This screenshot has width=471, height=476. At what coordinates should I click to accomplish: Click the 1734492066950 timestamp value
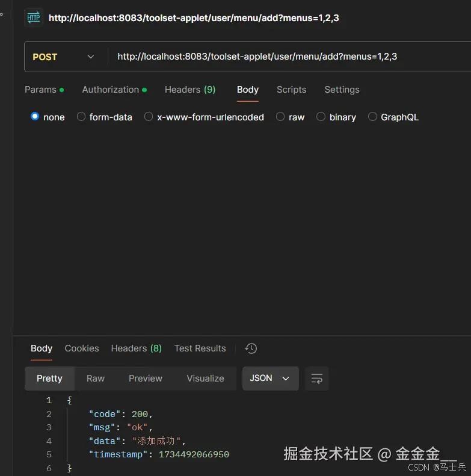point(194,454)
